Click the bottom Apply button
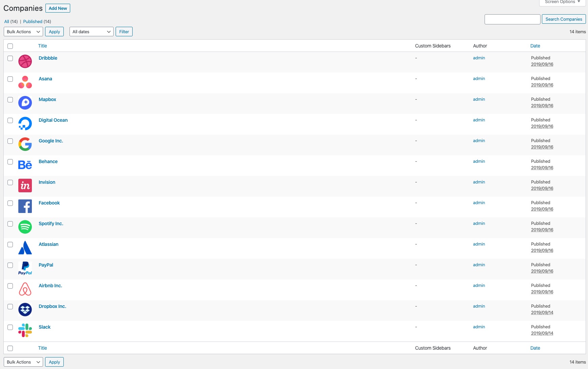 (x=54, y=362)
